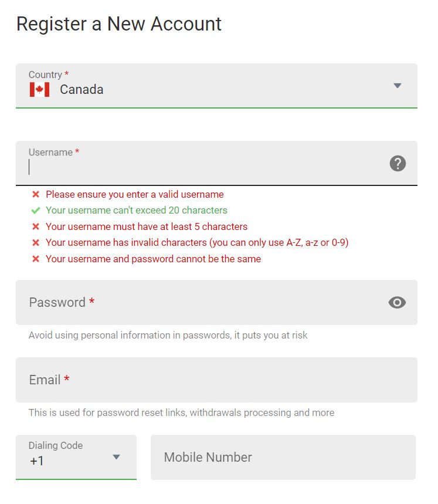
Task: Select the Mobile Number field
Action: coord(283,458)
